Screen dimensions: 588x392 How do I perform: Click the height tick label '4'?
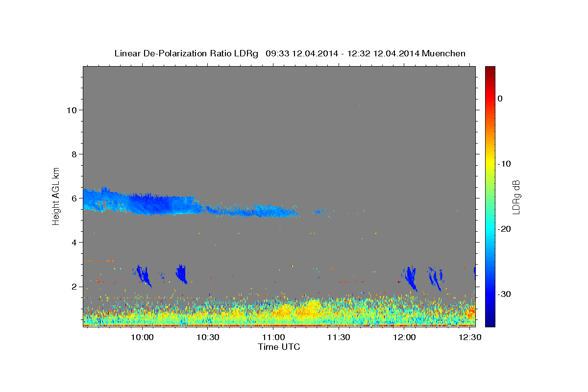point(73,242)
